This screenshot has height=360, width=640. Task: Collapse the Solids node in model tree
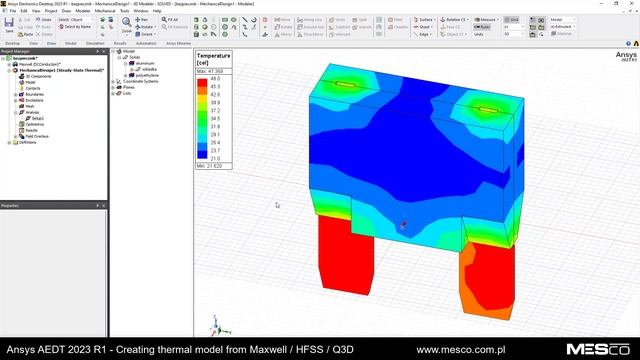[119, 58]
